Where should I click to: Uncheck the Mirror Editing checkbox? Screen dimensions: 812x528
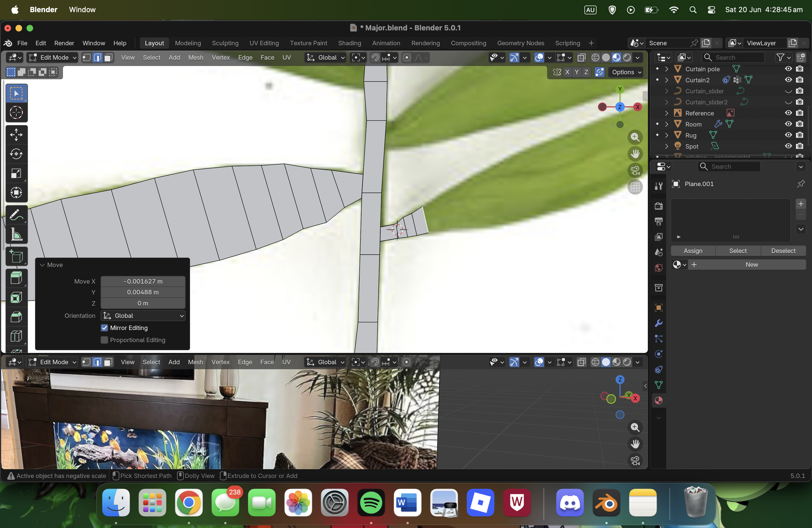tap(104, 328)
